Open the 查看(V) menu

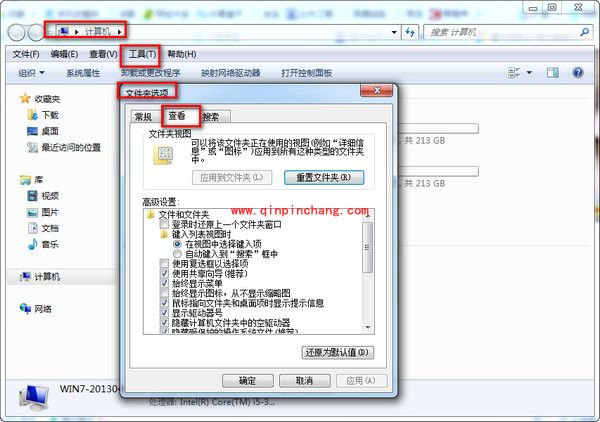(103, 54)
